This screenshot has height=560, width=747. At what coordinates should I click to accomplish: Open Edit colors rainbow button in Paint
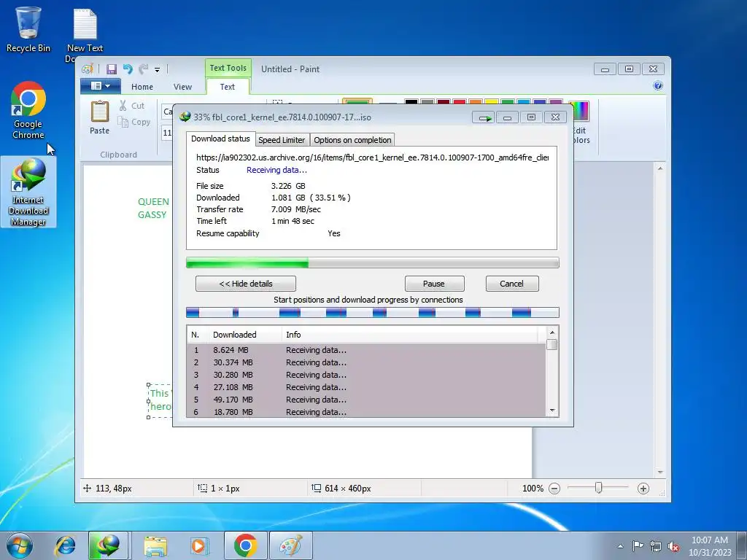coord(579,122)
